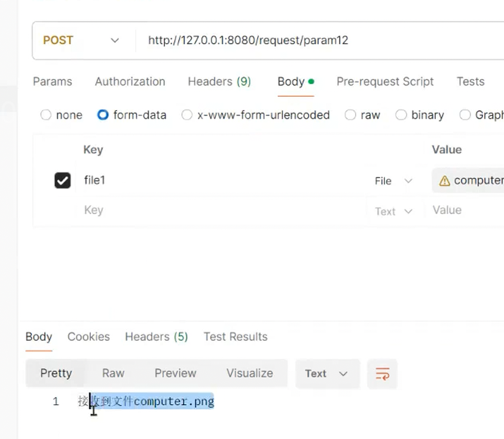Open the File type dropdown for file1
Image resolution: width=504 pixels, height=439 pixels.
point(393,181)
